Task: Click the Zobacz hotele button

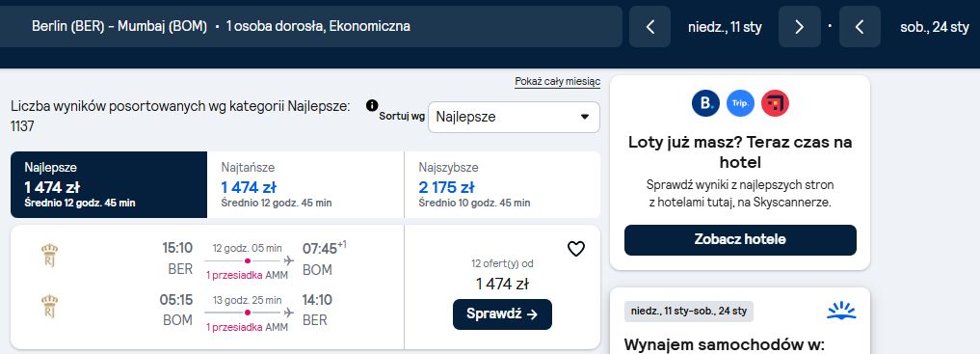Action: [740, 239]
